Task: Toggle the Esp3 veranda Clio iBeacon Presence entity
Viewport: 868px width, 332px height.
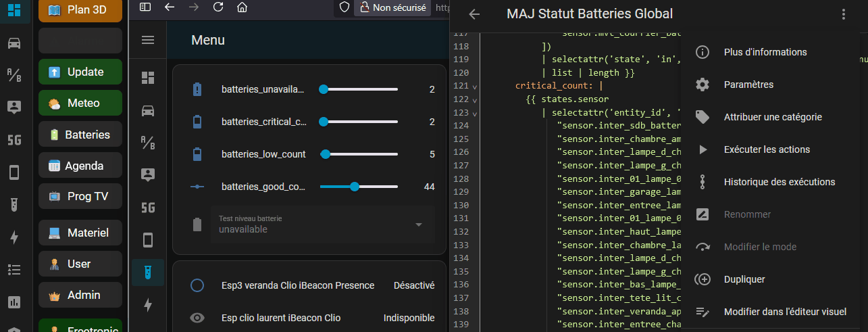Action: [197, 285]
